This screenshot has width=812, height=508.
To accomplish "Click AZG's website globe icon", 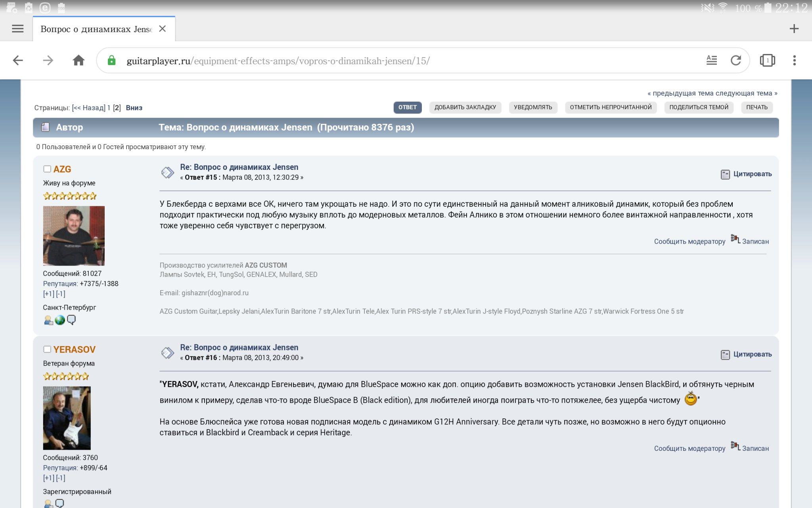I will click(x=60, y=320).
